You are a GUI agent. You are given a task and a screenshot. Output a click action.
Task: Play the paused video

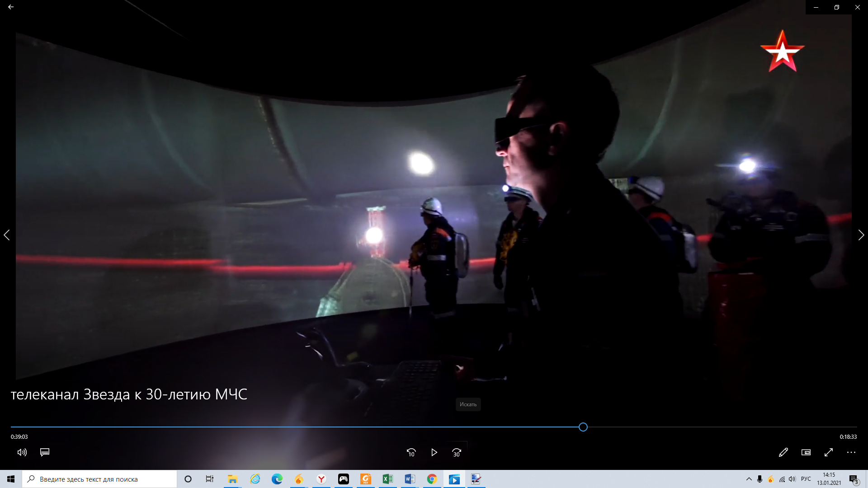(x=434, y=452)
